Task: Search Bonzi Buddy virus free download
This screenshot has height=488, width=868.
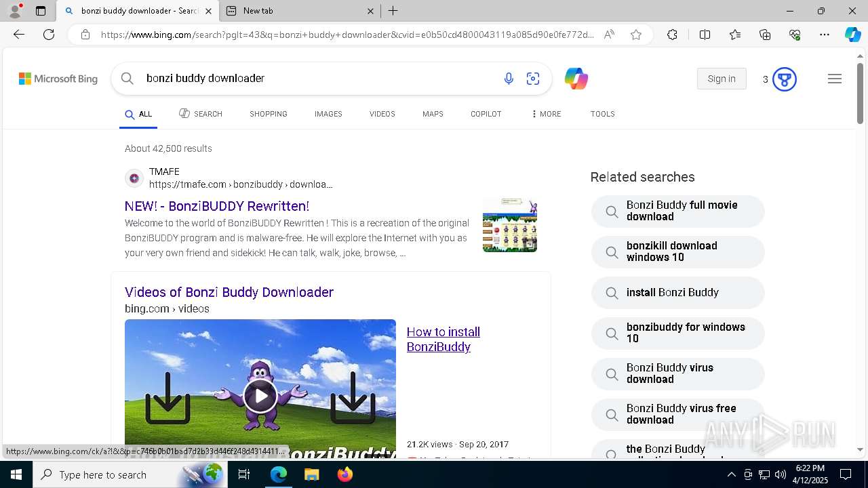Action: point(678,415)
